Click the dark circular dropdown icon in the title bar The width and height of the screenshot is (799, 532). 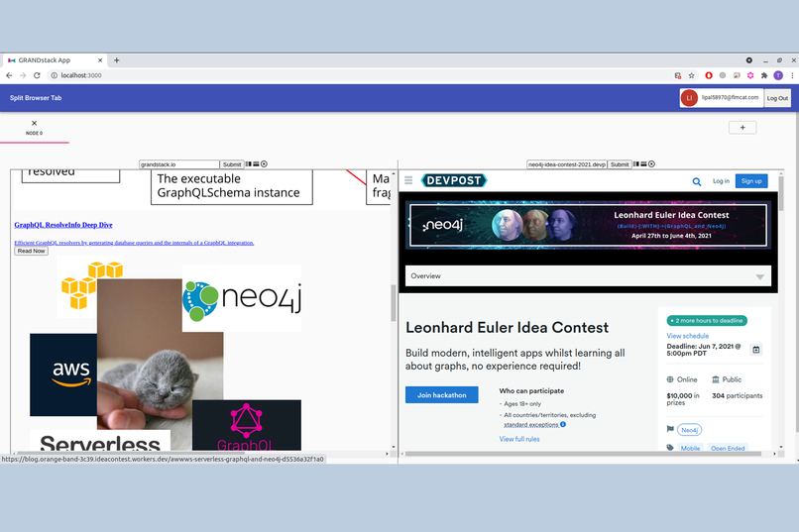[749, 60]
